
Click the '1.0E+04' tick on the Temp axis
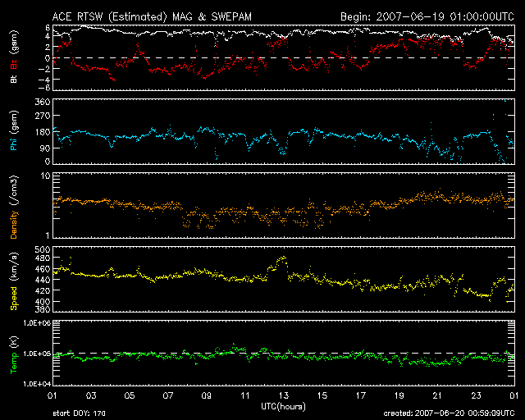tap(37, 384)
